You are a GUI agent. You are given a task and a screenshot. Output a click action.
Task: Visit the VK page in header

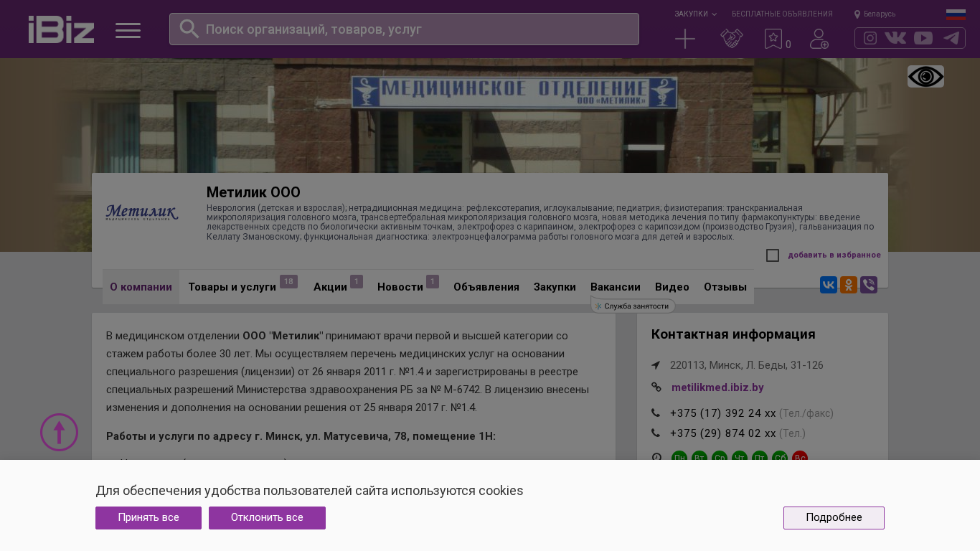(895, 38)
